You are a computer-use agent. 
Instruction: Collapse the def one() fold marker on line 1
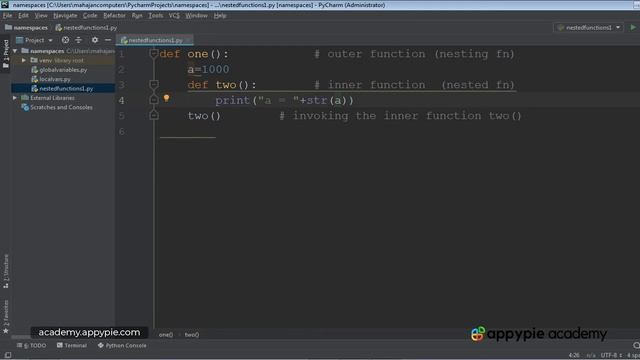pyautogui.click(x=154, y=53)
